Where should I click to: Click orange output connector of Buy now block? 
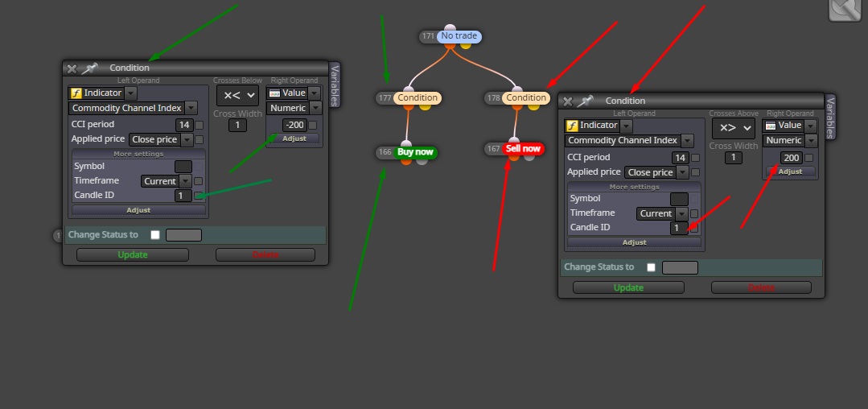406,161
